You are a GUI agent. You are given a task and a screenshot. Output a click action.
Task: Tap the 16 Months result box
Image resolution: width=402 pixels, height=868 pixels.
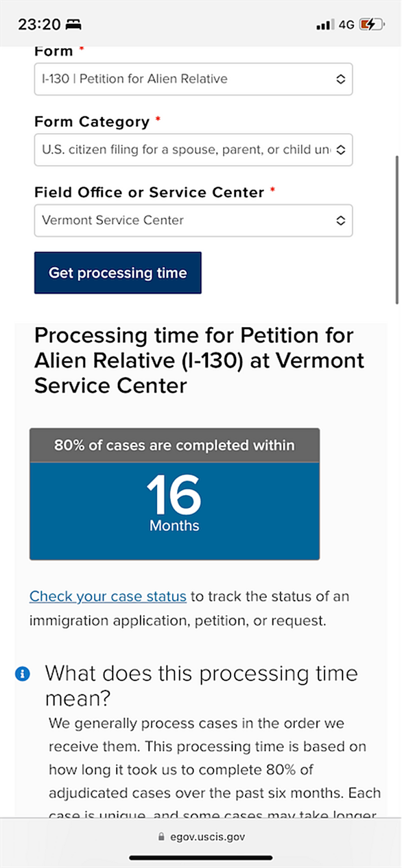tap(174, 511)
